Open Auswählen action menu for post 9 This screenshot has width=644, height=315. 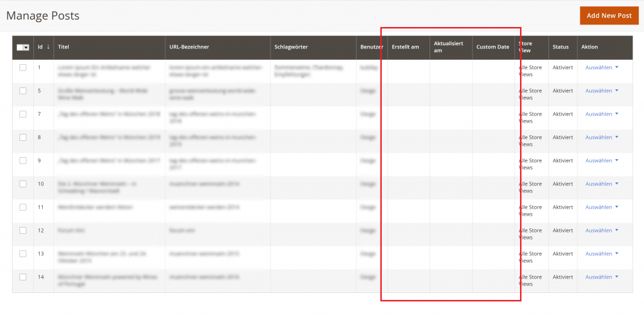pyautogui.click(x=602, y=160)
